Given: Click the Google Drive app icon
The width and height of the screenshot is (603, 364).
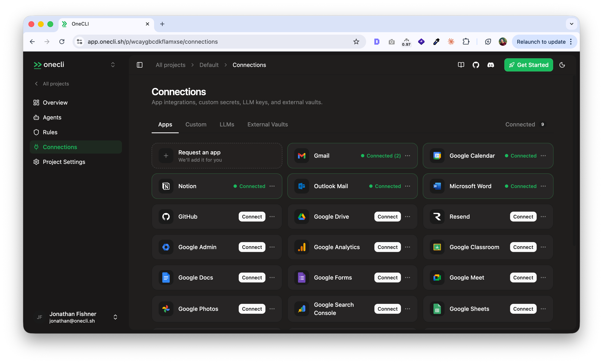Looking at the screenshot, I should 301,217.
